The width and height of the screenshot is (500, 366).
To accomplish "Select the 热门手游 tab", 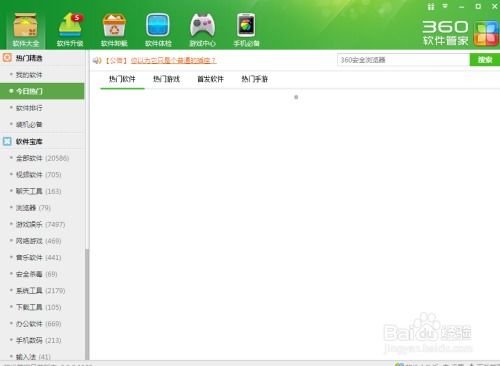I will tap(255, 79).
